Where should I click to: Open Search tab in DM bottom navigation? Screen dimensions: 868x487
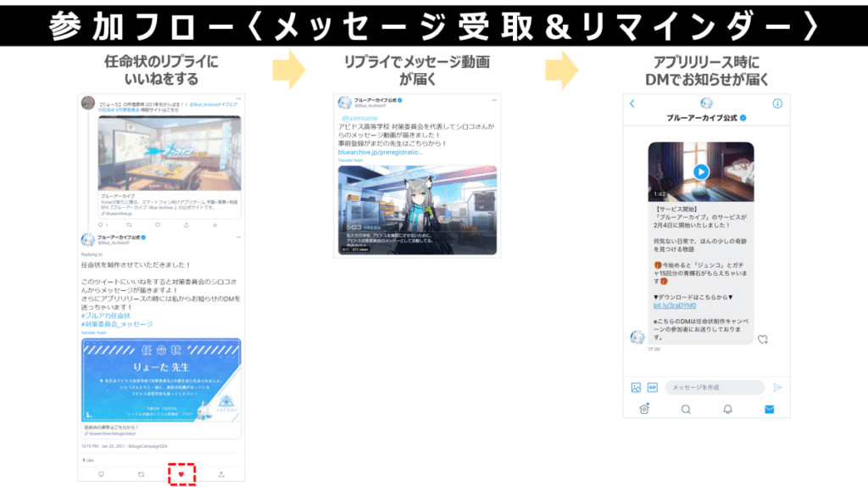(x=685, y=410)
